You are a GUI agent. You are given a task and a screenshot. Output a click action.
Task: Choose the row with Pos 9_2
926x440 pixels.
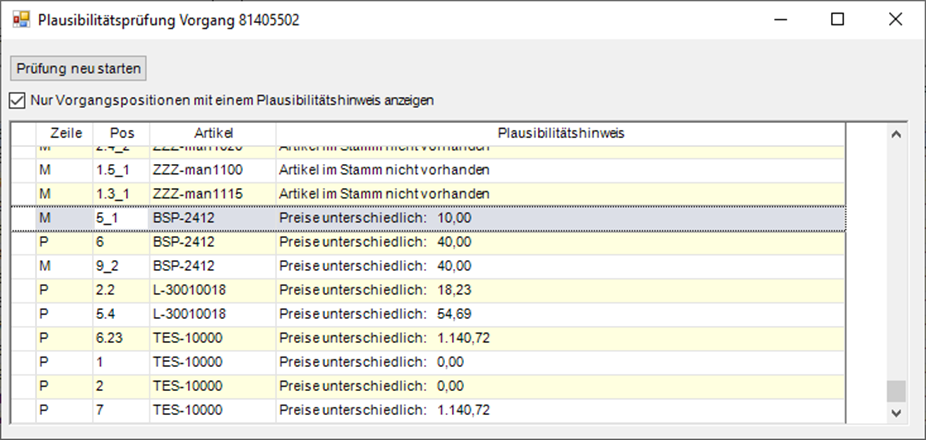point(121,265)
